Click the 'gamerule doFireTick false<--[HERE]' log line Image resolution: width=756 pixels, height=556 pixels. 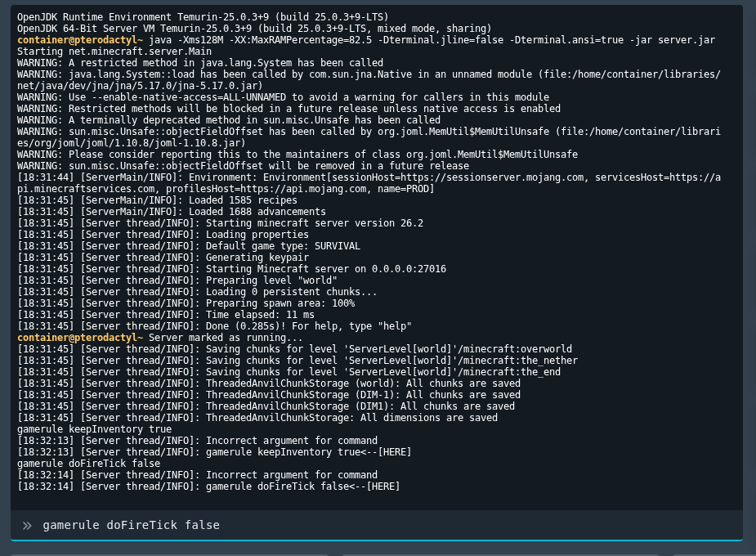(208, 486)
